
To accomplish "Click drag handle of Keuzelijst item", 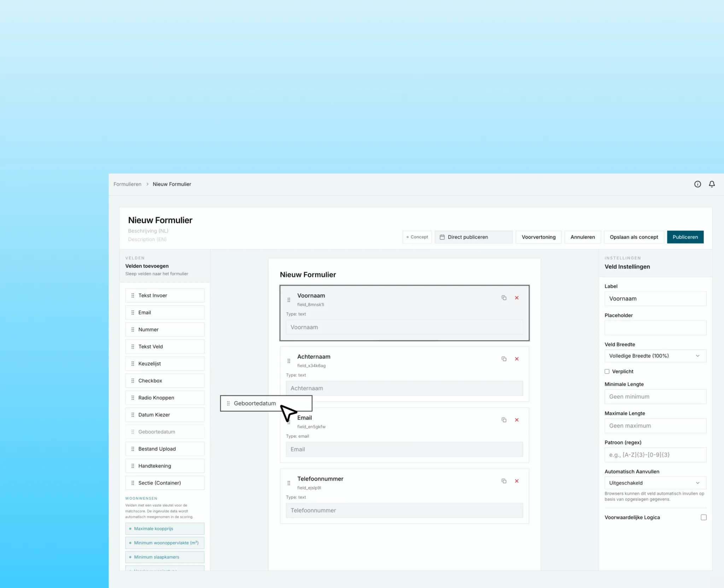I will pos(133,364).
